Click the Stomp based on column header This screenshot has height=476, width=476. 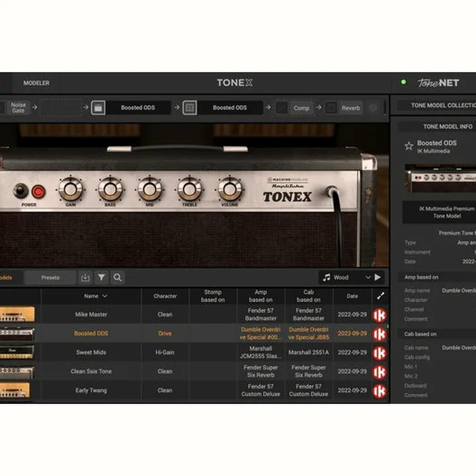coord(213,296)
